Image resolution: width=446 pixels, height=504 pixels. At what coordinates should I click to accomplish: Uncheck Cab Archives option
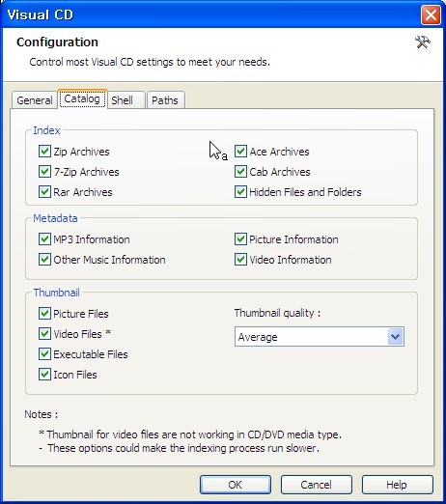(240, 172)
